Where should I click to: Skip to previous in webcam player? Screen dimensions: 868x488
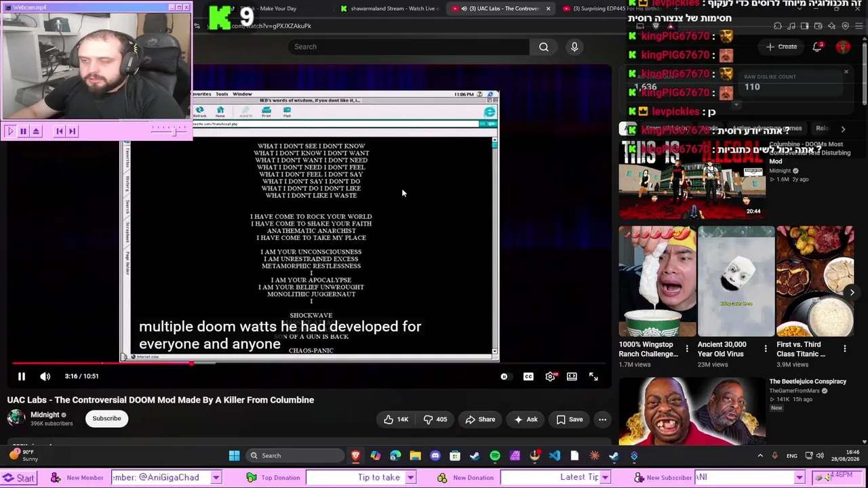click(59, 131)
